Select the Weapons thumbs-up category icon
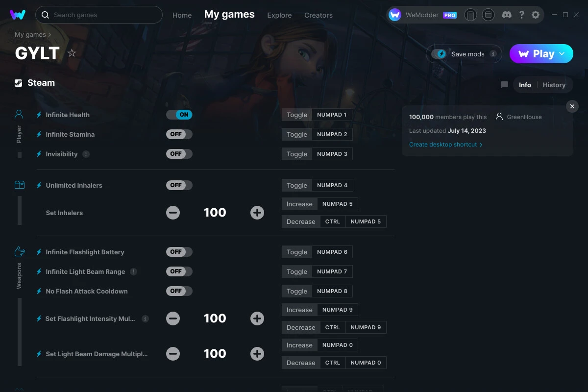The height and width of the screenshot is (392, 588). coord(20,251)
